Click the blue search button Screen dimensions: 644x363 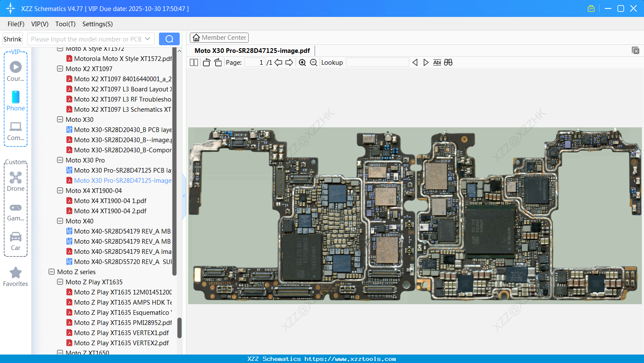169,39
